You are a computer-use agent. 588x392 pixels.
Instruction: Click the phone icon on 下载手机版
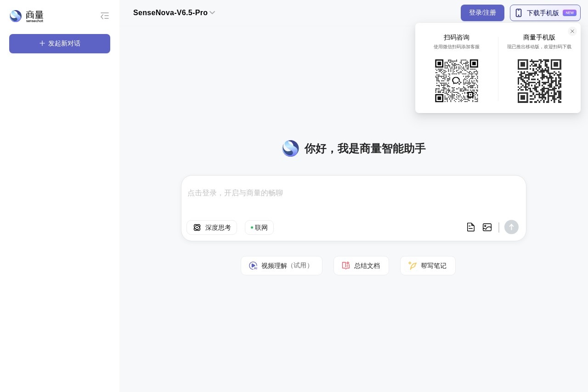click(519, 13)
